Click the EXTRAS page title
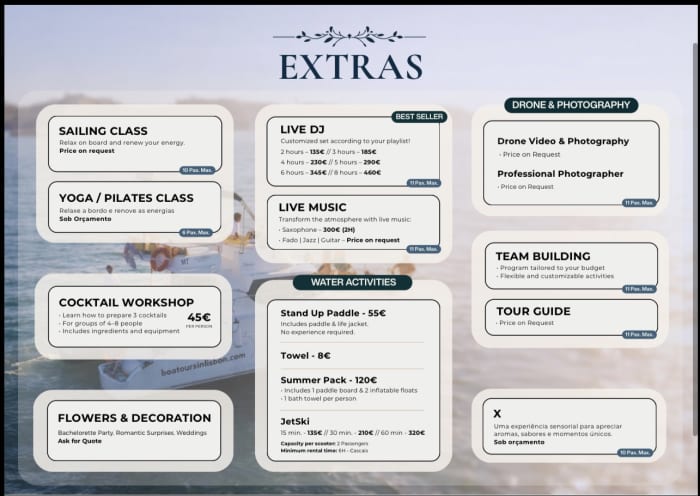 (x=351, y=67)
